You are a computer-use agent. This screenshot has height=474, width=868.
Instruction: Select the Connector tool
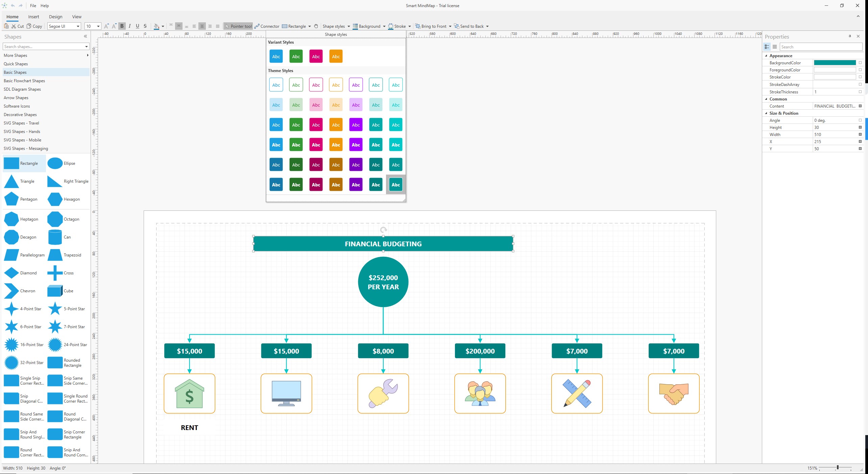coord(267,26)
